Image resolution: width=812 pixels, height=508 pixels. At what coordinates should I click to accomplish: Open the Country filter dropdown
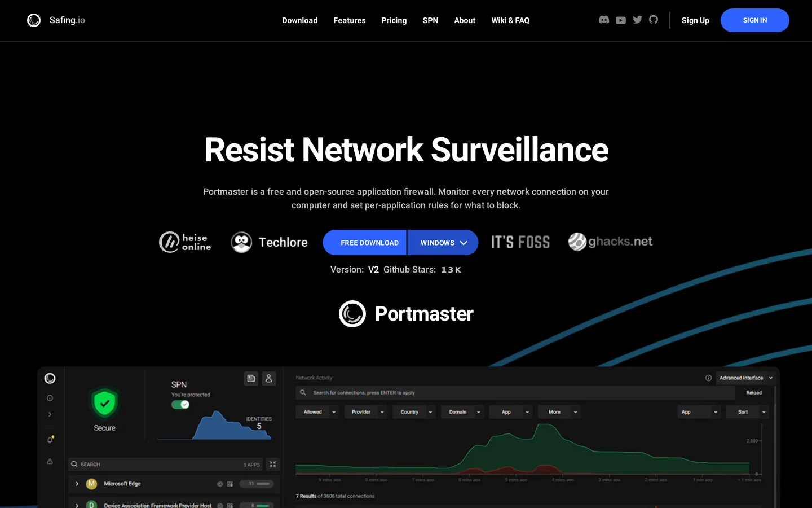point(414,412)
